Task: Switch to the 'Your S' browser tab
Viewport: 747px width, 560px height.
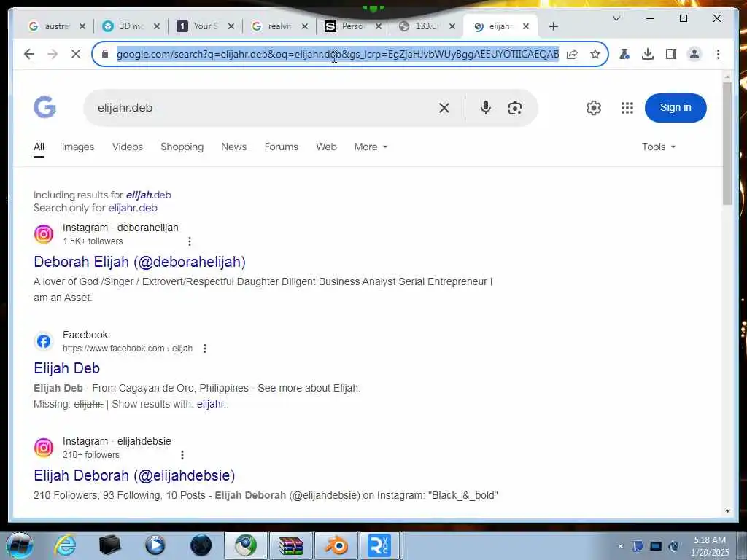Action: [x=205, y=27]
